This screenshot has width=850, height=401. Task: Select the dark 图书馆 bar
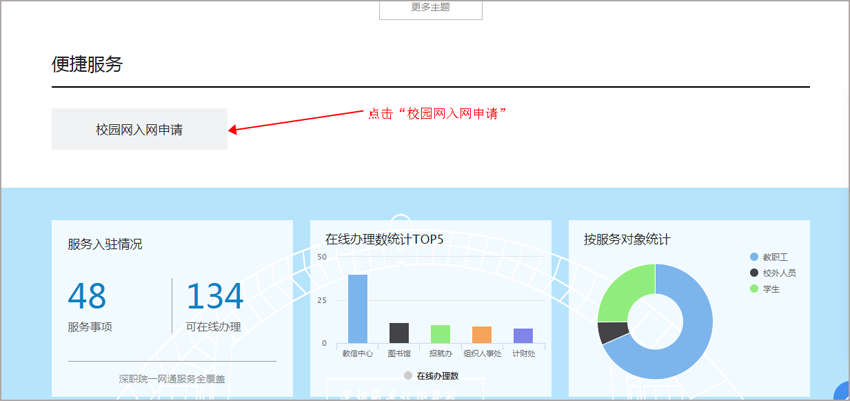click(399, 333)
